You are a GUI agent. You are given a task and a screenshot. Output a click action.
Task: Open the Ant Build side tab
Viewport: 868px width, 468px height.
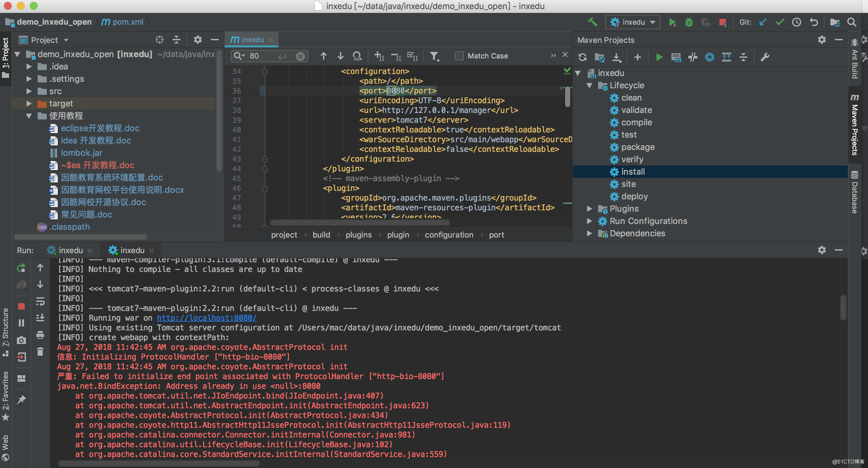[x=854, y=59]
